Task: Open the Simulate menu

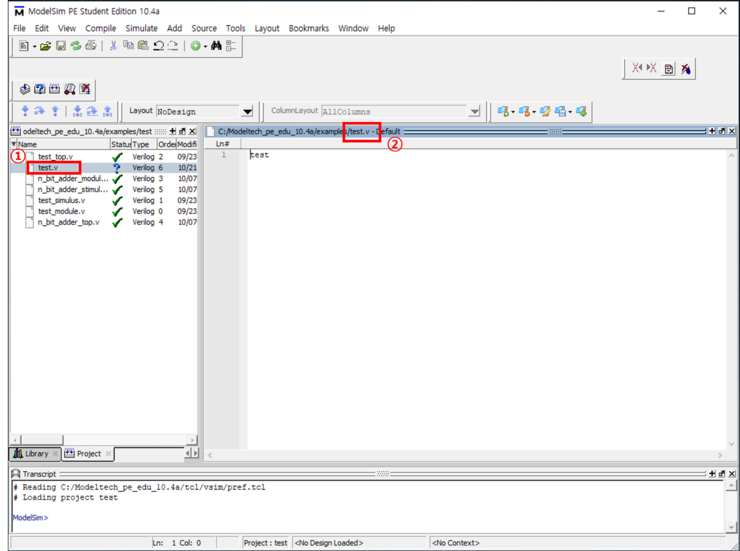Action: [x=142, y=28]
